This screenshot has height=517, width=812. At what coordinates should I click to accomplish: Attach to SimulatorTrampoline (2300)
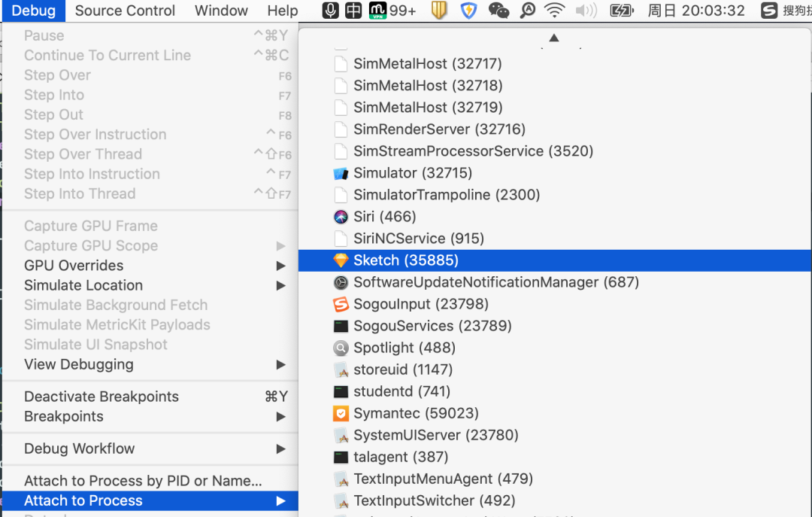555,195
